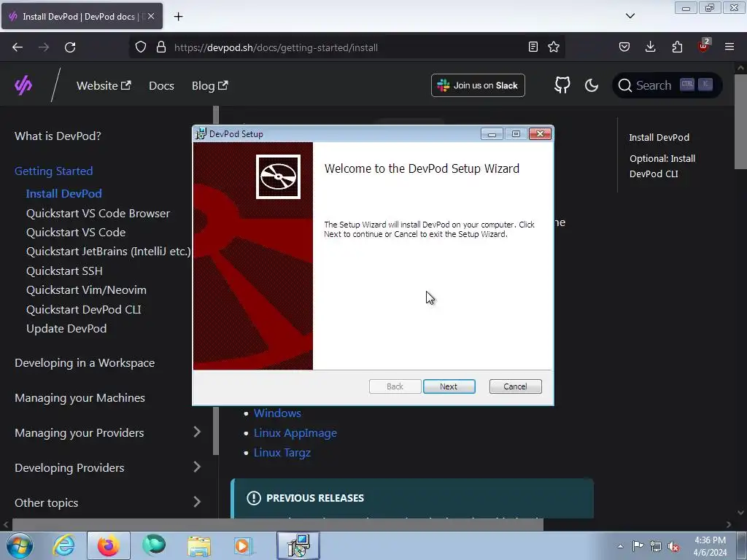Toggle reader view icon

point(533,47)
